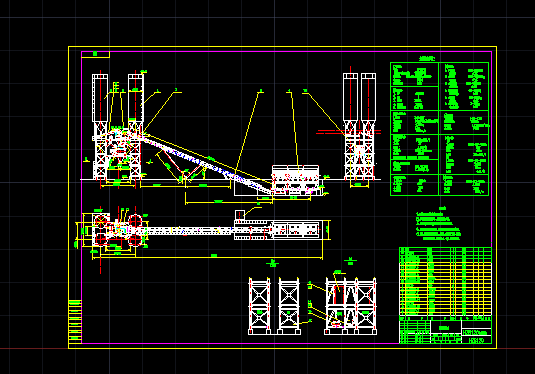Click the second silo of the left tower
Viewport: 535px width, 374px height.
(x=136, y=99)
